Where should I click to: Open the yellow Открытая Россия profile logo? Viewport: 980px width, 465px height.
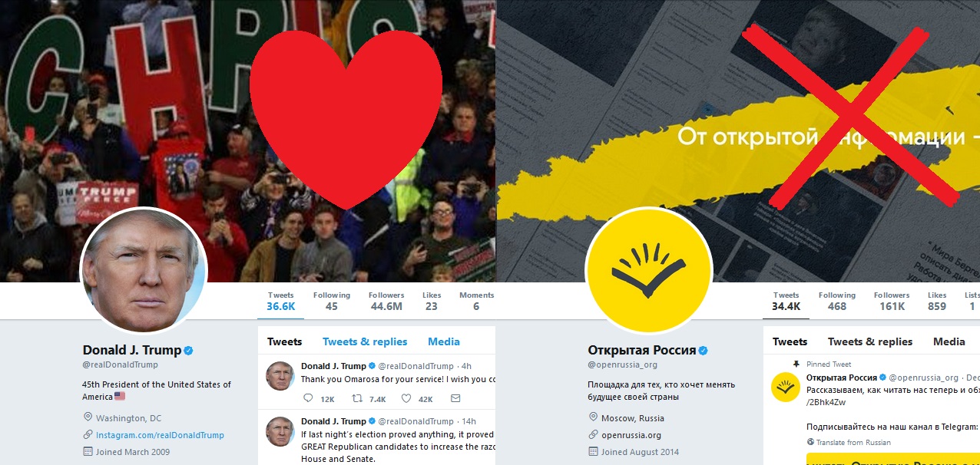pyautogui.click(x=649, y=270)
